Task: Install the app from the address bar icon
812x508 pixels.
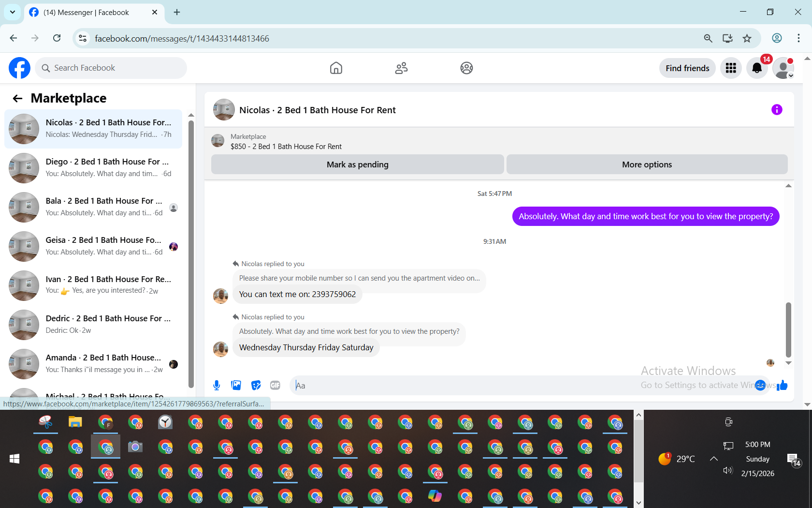Action: pyautogui.click(x=727, y=38)
